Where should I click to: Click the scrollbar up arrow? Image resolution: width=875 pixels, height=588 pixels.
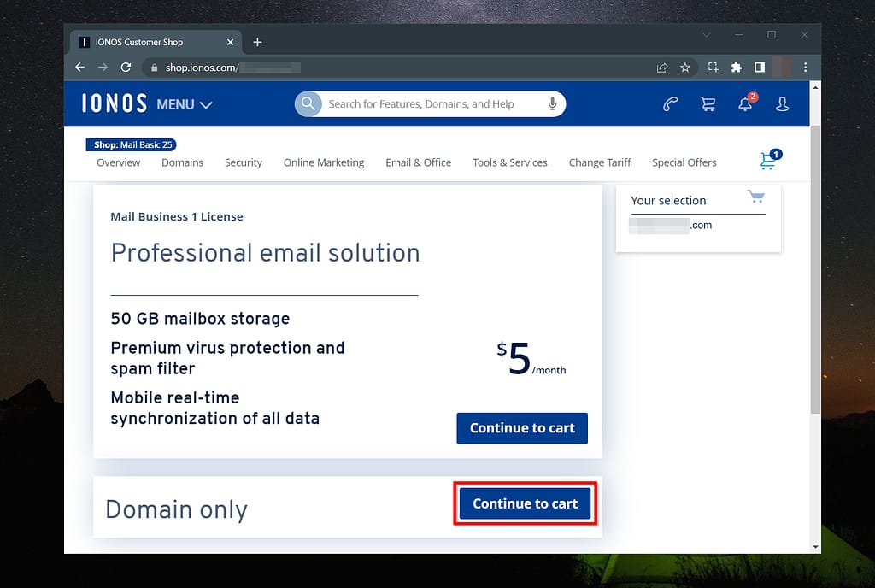point(815,87)
